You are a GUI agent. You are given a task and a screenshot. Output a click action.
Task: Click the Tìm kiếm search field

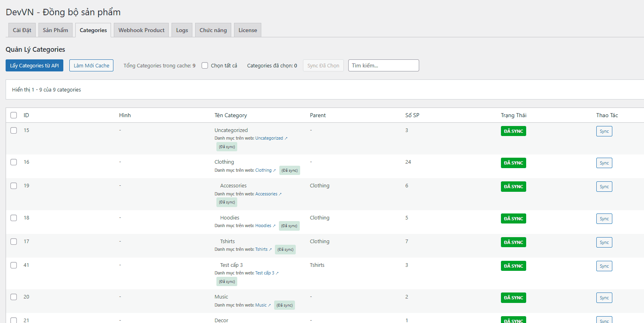point(383,65)
